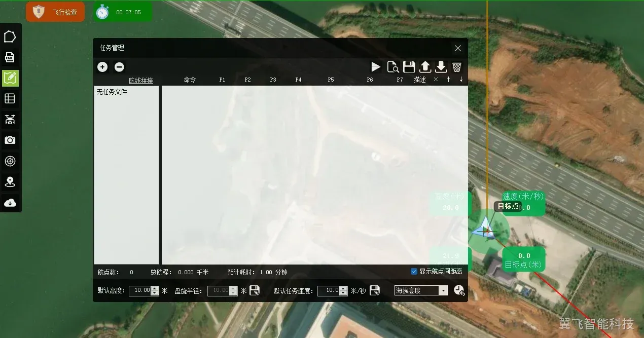This screenshot has width=644, height=338.
Task: Click the cloud download icon in sidebar
Action: pos(10,203)
